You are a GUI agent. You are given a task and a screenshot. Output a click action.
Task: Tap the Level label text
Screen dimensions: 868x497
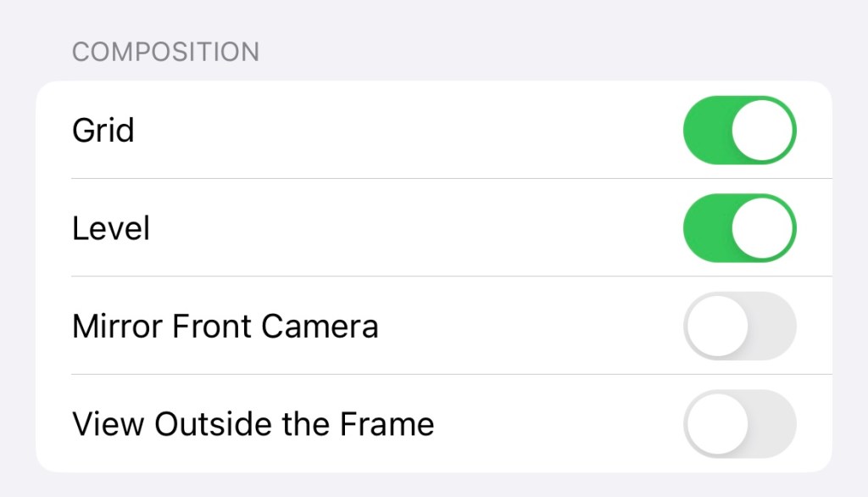[x=111, y=228]
